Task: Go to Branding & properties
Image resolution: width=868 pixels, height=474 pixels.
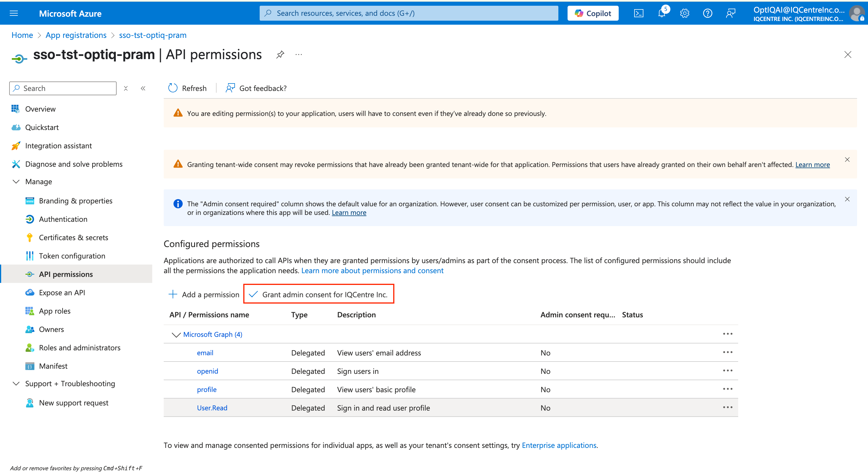Action: pyautogui.click(x=76, y=201)
